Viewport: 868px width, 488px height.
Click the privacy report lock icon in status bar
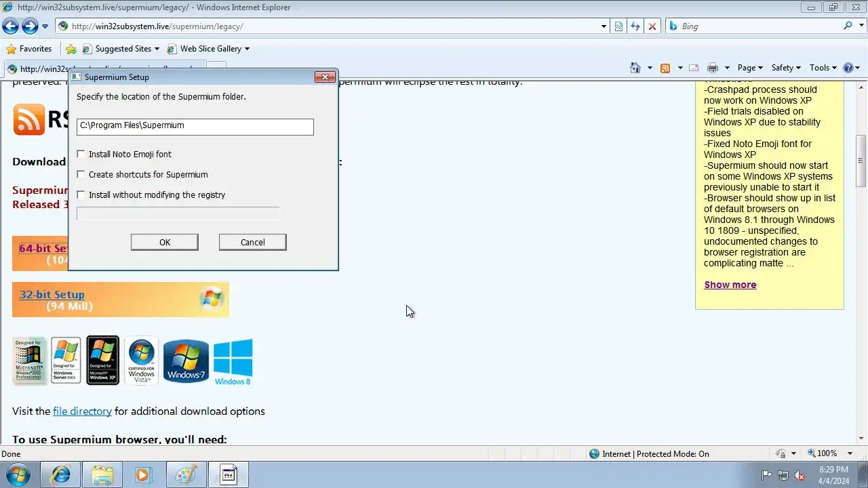click(781, 454)
